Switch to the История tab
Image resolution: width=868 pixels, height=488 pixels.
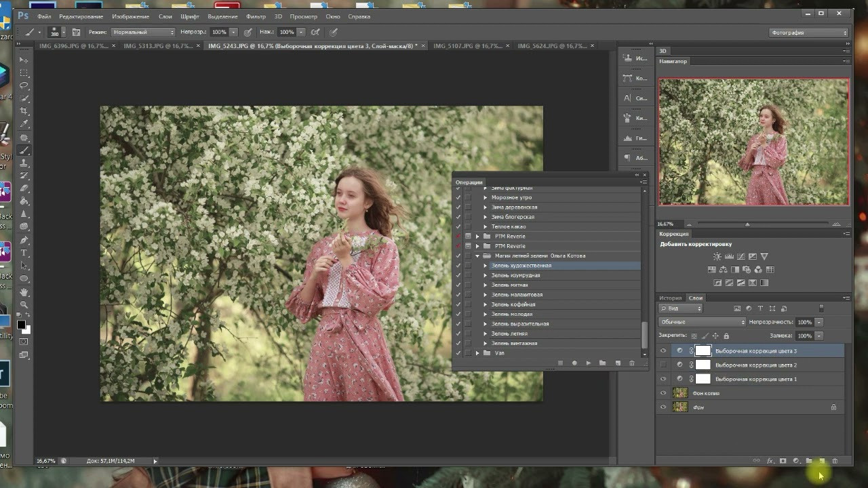coord(670,298)
